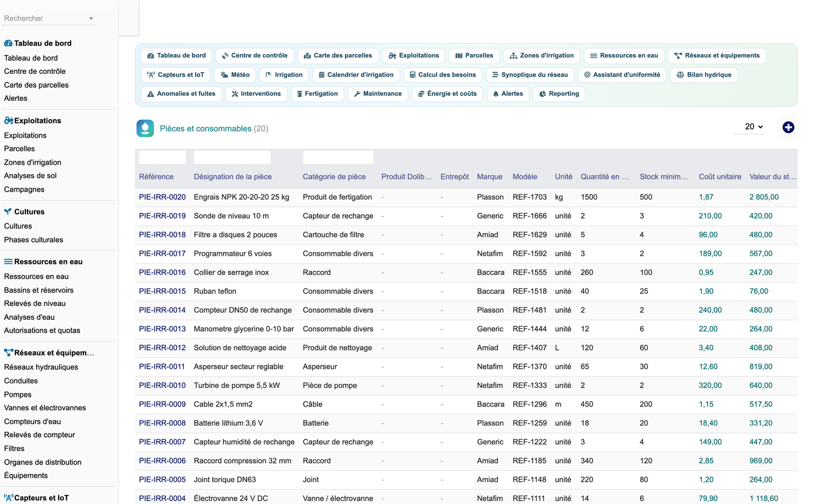The height and width of the screenshot is (504, 815).
Task: Select Centre de contrôle tab
Action: pyautogui.click(x=254, y=56)
